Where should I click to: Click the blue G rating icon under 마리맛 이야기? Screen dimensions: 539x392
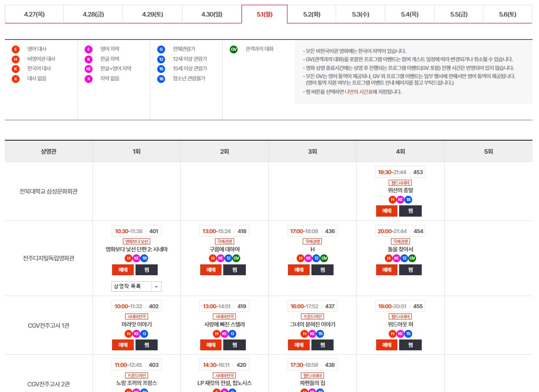pos(144,334)
